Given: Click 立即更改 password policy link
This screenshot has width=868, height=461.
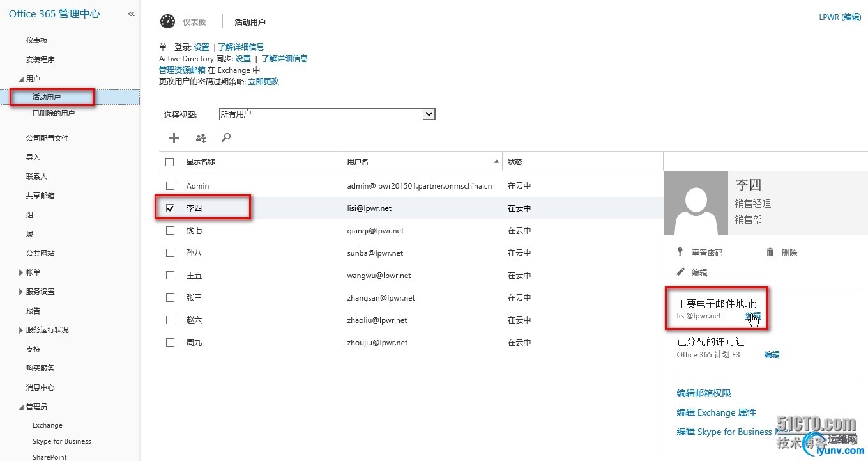Looking at the screenshot, I should click(264, 81).
